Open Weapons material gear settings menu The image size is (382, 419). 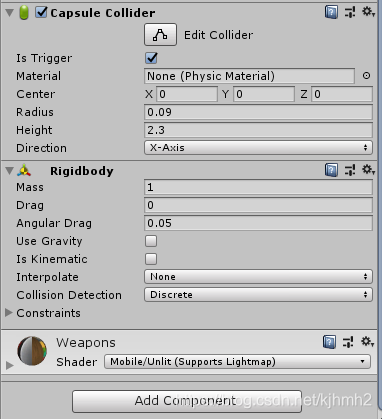point(368,342)
